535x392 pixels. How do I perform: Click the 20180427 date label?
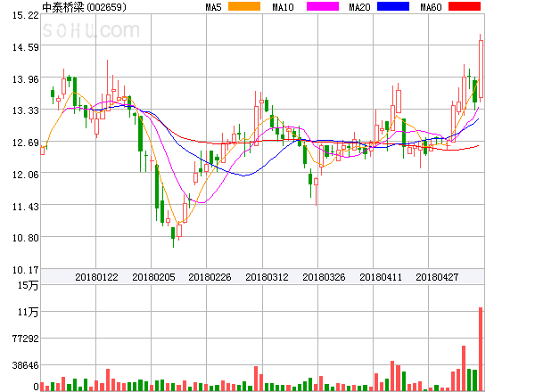pos(437,277)
